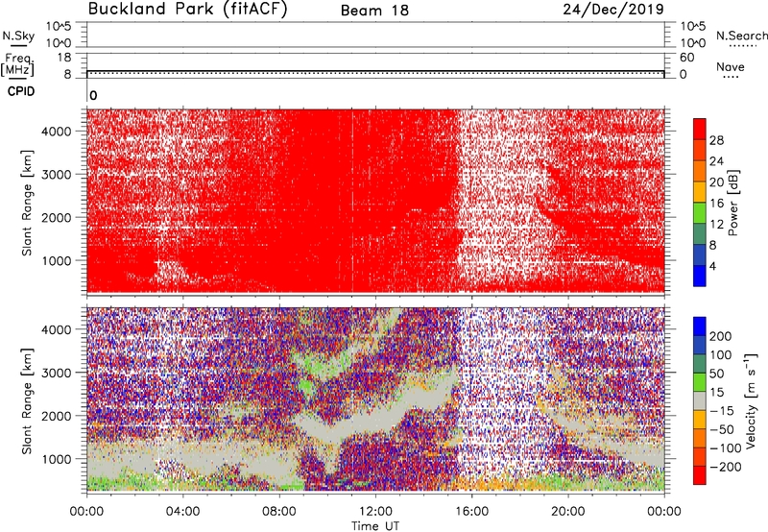This screenshot has width=768, height=532.
Task: Click the '1000' range tick in the power panel
Action: [x=56, y=260]
